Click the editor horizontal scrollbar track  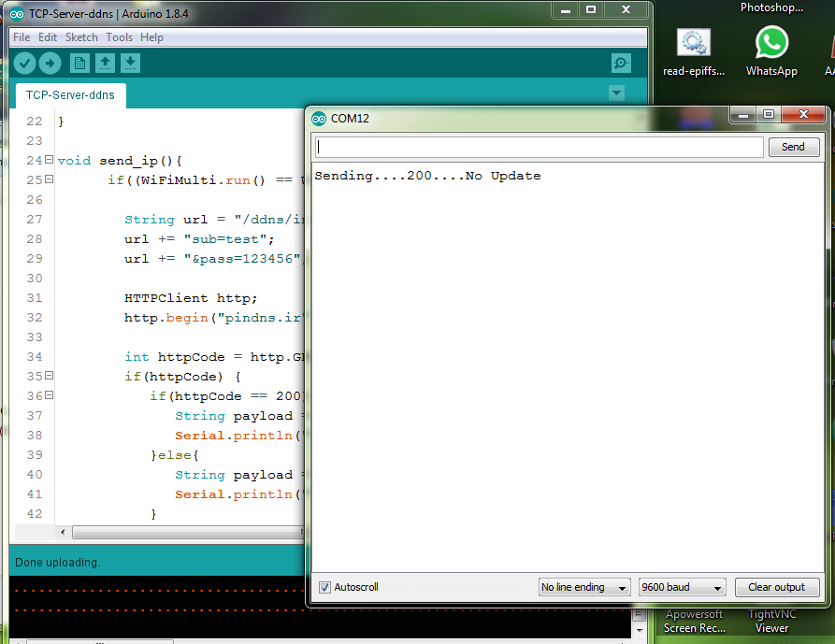pyautogui.click(x=186, y=532)
